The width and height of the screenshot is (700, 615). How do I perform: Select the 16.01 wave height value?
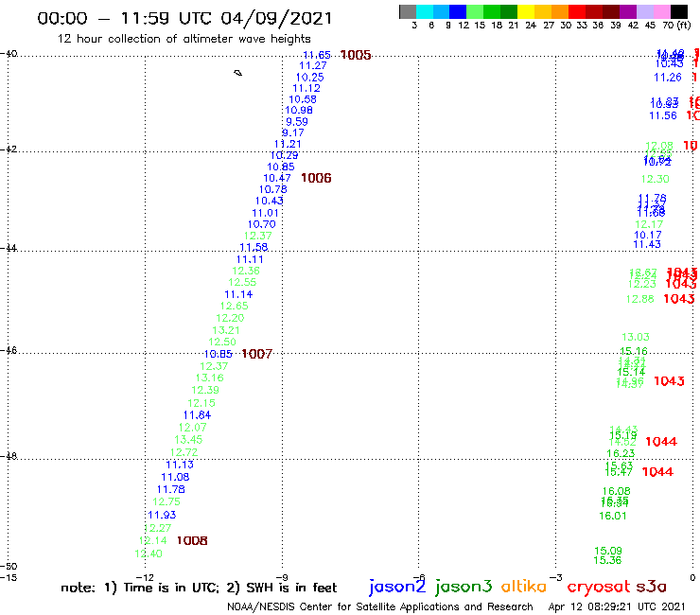pyautogui.click(x=613, y=516)
